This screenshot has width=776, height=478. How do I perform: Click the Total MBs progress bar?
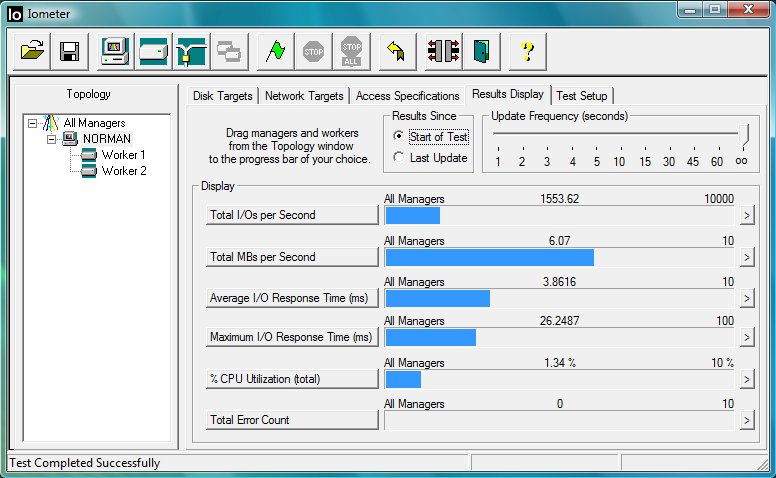(x=559, y=258)
